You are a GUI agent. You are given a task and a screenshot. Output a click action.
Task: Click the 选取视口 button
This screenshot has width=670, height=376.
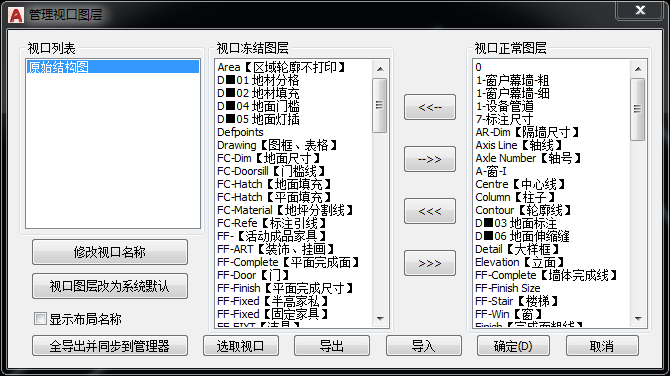(241, 346)
